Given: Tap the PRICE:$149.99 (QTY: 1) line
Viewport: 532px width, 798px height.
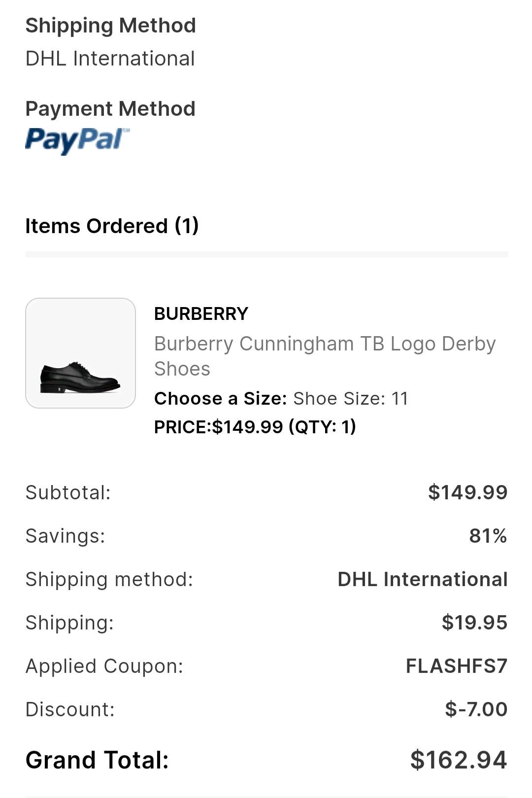Looking at the screenshot, I should pos(255,426).
